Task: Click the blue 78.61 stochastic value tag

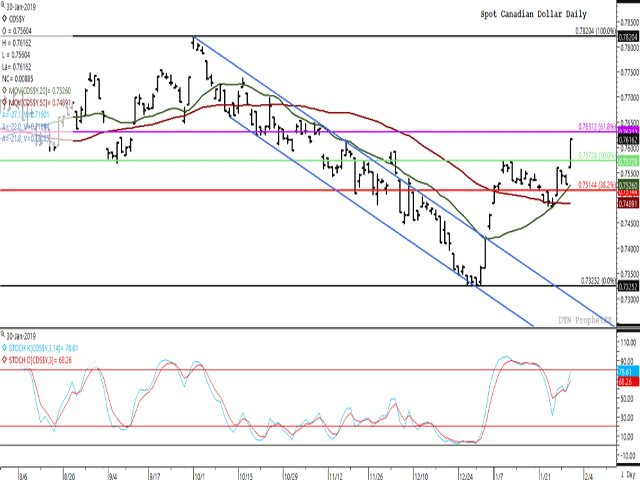Action: (x=628, y=372)
